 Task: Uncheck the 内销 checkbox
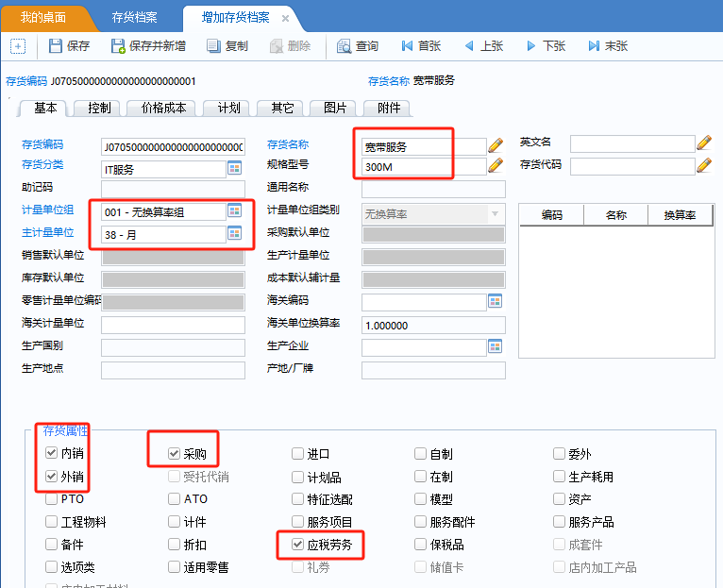point(52,454)
